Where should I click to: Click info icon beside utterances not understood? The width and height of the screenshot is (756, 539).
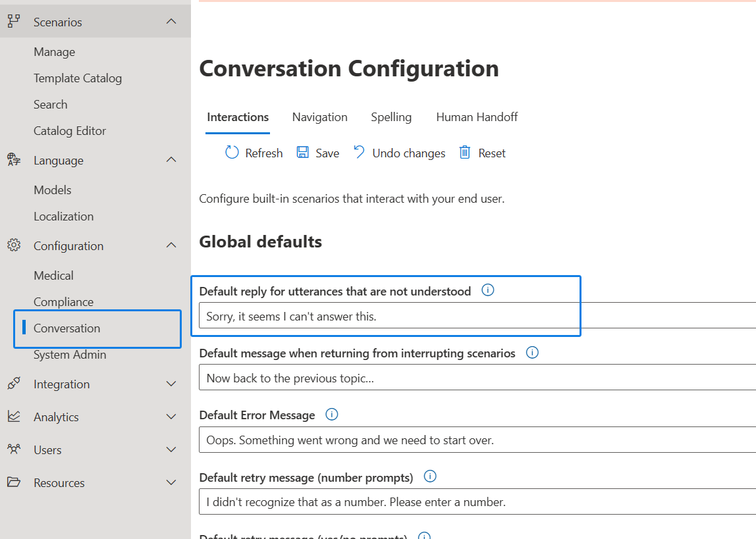tap(488, 290)
